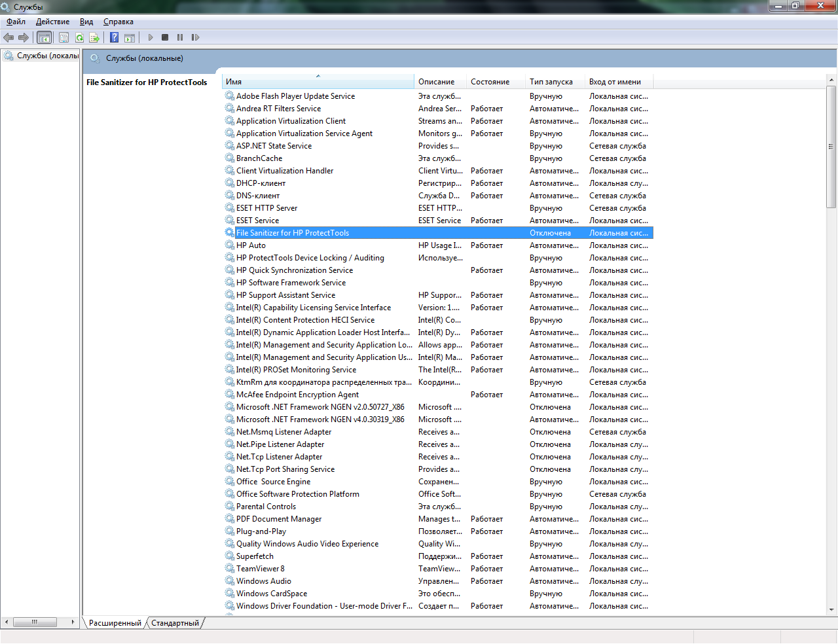Open the Properties toolbar icon

(64, 37)
